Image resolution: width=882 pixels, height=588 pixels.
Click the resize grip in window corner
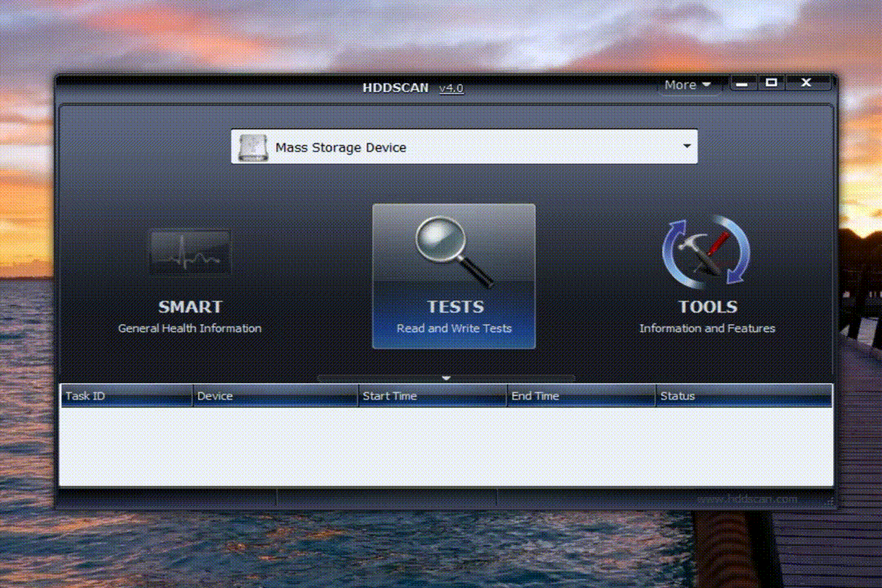coord(830,501)
